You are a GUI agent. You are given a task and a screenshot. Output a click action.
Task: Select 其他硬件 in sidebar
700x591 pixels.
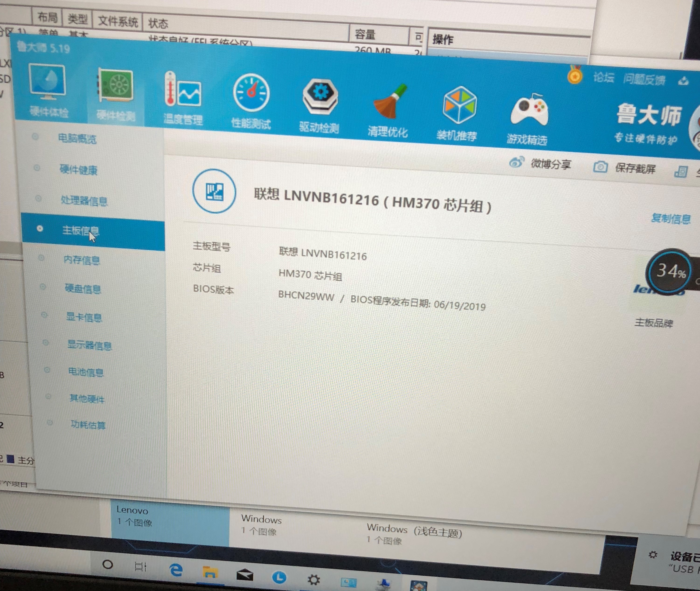(87, 399)
